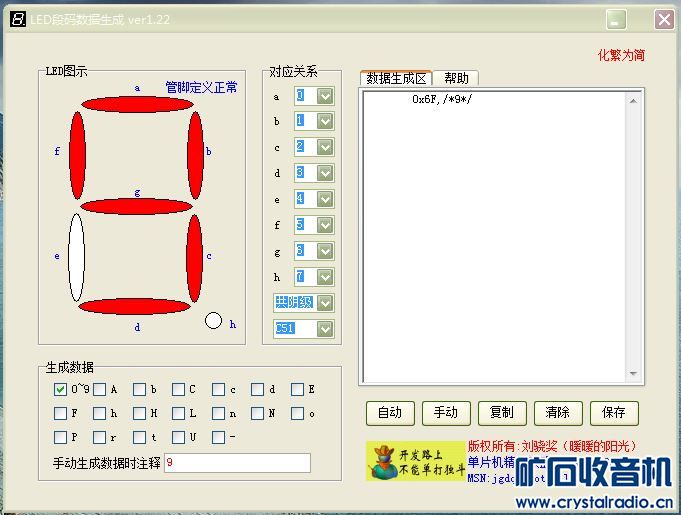Switch to the 帮助 tab
The image size is (681, 515).
[x=456, y=78]
